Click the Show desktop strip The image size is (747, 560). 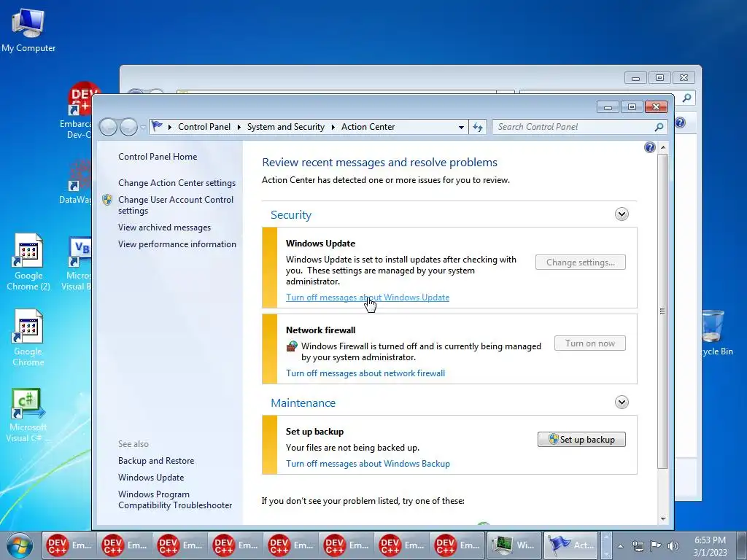pyautogui.click(x=742, y=545)
